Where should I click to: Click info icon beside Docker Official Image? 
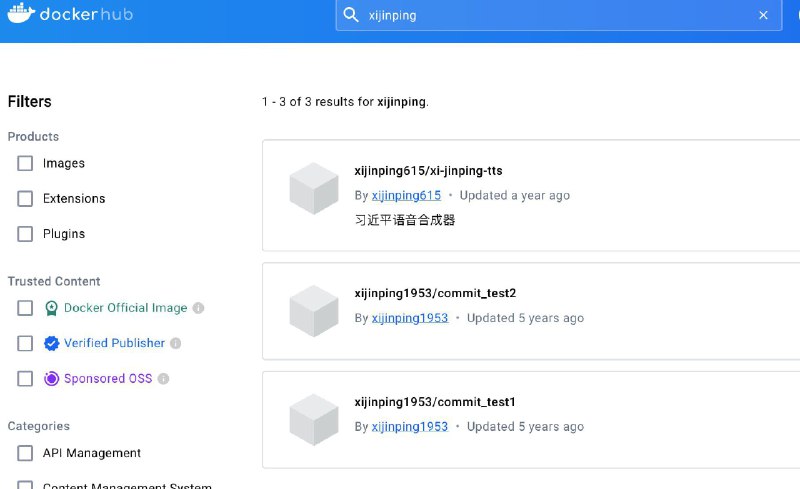(x=198, y=308)
